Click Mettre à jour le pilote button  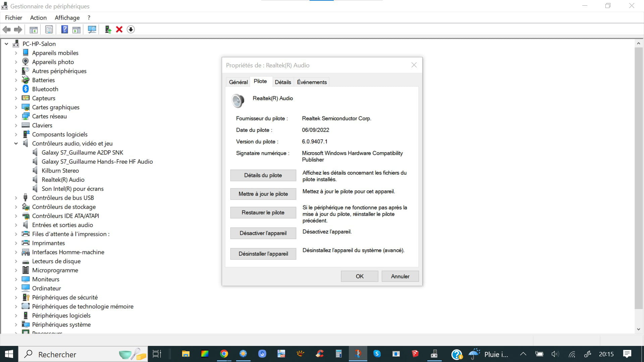pyautogui.click(x=263, y=194)
